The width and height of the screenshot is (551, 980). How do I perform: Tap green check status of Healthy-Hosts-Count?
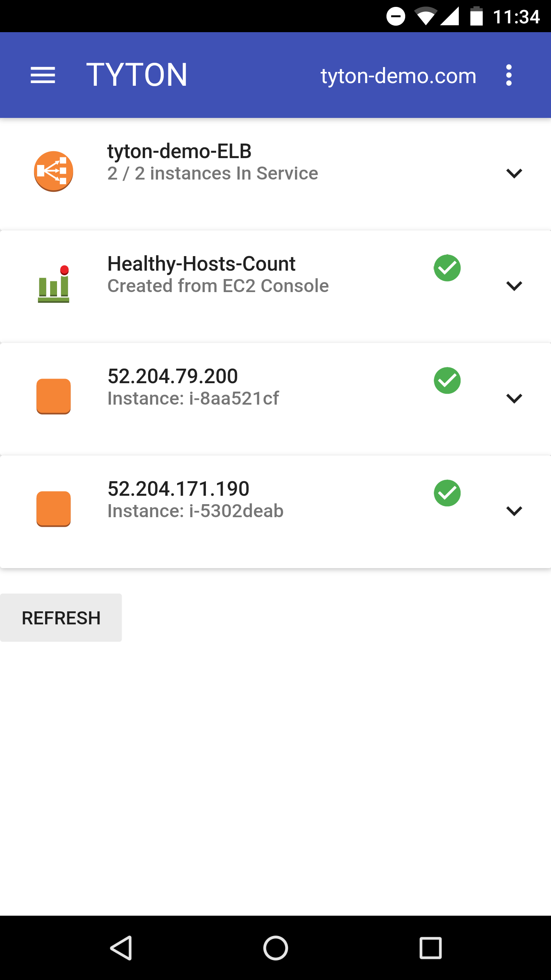(447, 268)
